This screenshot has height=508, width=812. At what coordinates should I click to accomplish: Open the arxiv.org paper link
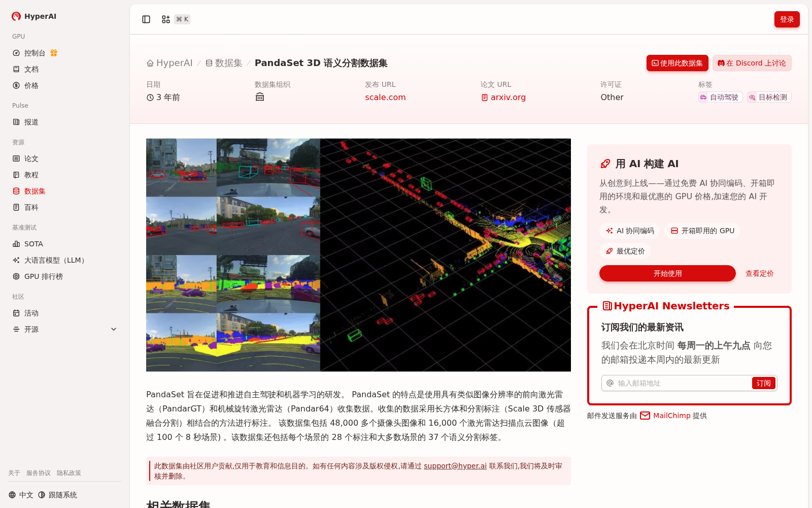503,97
